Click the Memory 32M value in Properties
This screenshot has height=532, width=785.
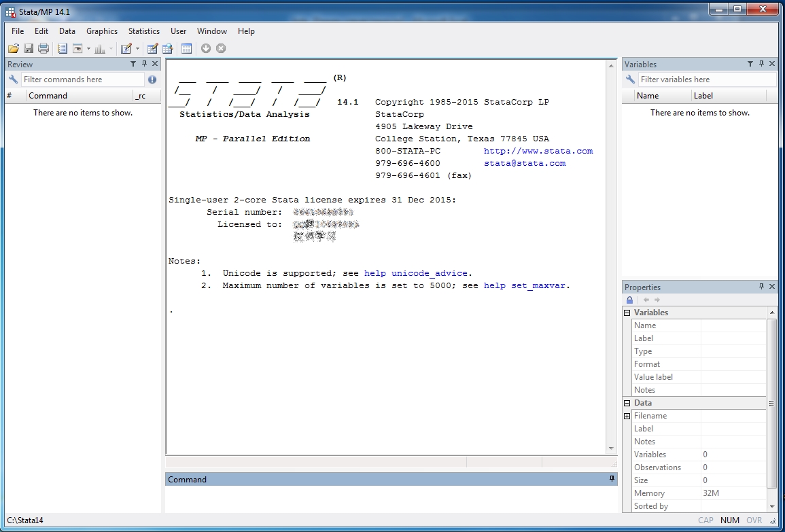coord(711,493)
